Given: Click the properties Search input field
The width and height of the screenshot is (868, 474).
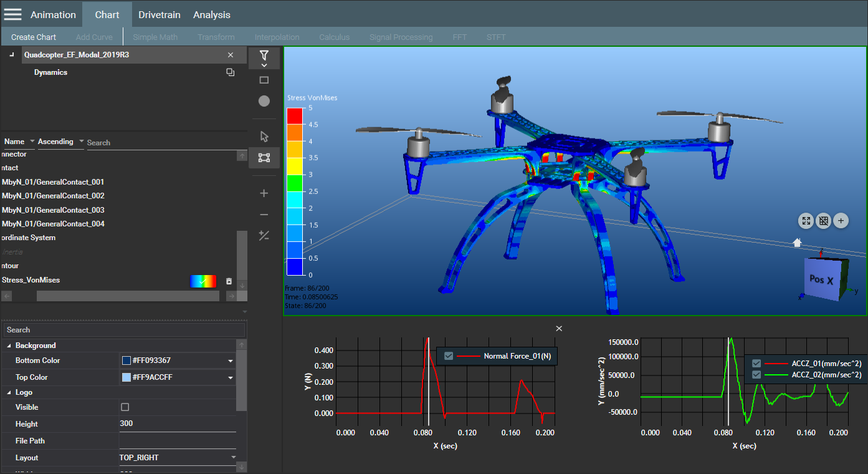Looking at the screenshot, I should coord(123,330).
